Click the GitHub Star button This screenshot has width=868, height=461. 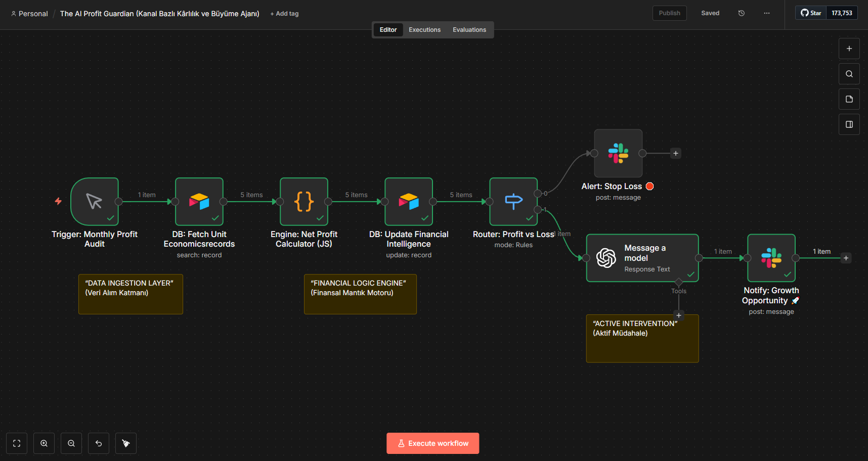pos(811,13)
